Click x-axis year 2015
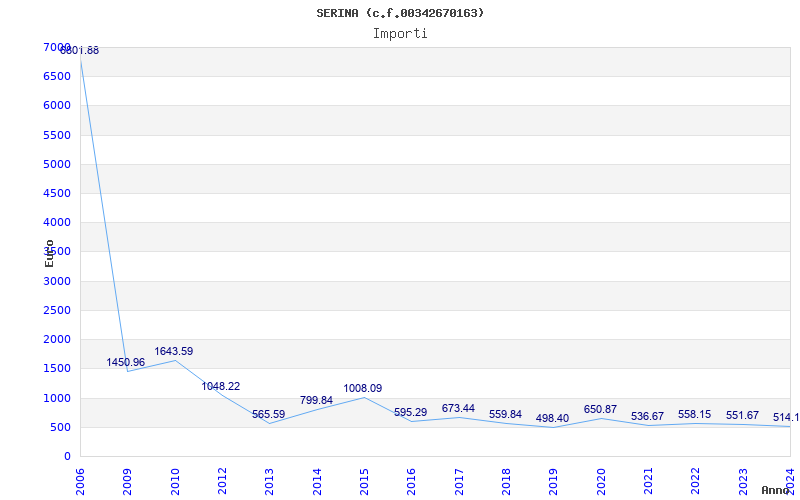The height and width of the screenshot is (500, 800). [364, 481]
